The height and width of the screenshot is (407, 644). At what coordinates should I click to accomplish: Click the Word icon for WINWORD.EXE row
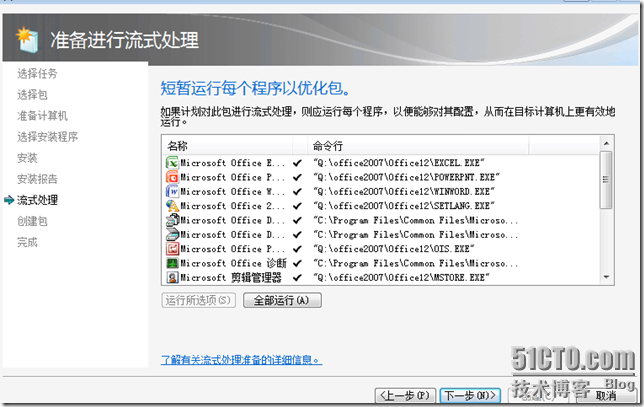(172, 191)
